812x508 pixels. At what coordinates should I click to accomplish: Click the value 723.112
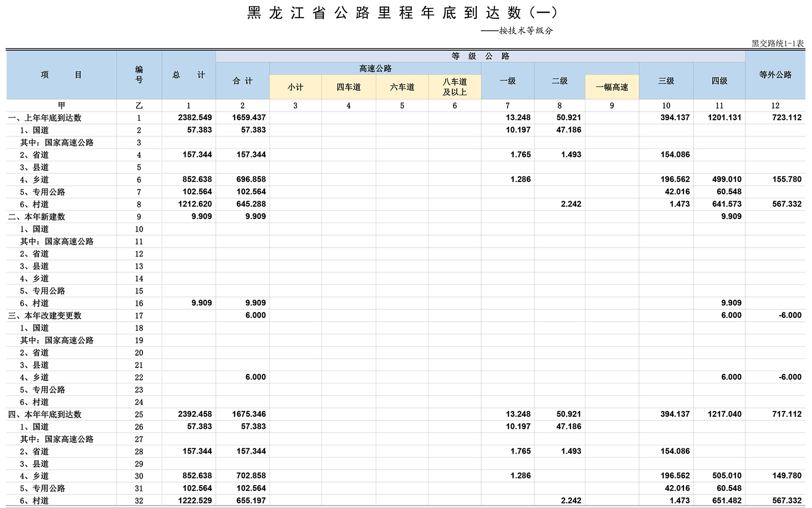(787, 118)
